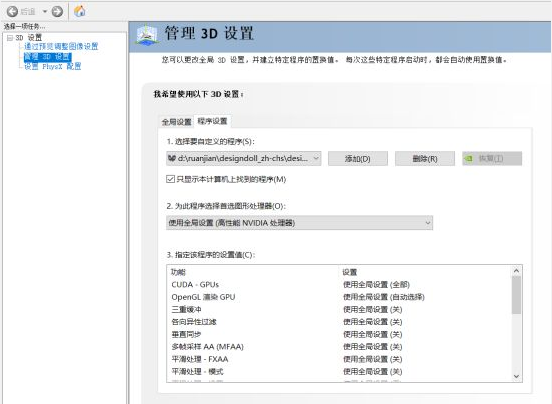The image size is (552, 404).
Task: Select the OpenGL 渲染 GPU row
Action: (339, 297)
